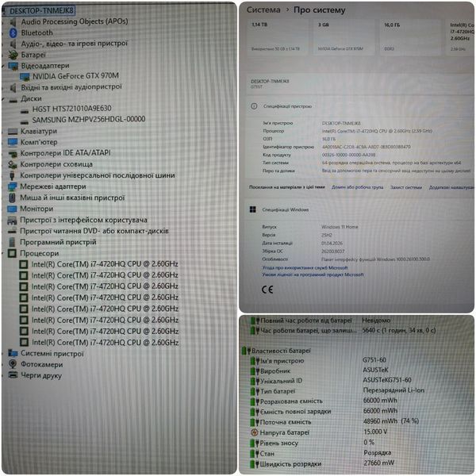
Task: Select Аудіо-, відео- та ігрові пристрої row
Action: click(74, 44)
